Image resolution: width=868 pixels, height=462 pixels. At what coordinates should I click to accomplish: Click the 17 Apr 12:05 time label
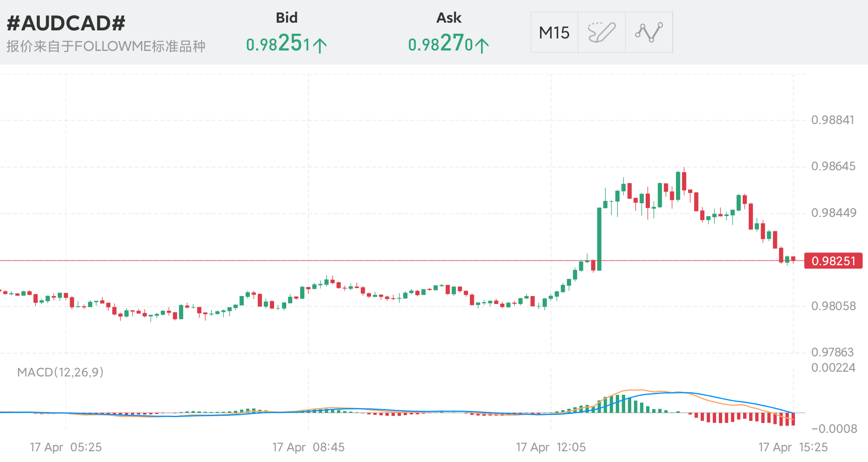(551, 447)
